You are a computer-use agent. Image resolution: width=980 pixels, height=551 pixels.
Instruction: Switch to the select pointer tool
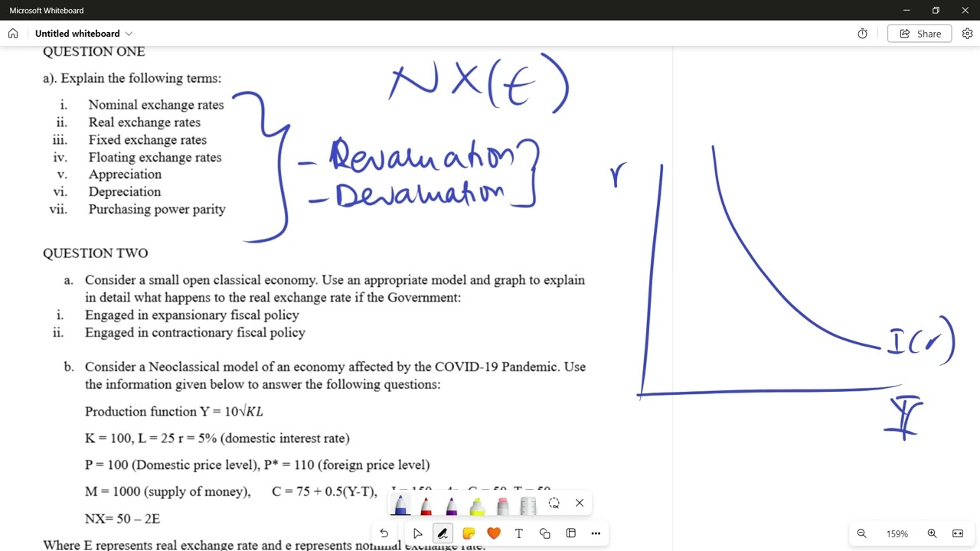(417, 533)
